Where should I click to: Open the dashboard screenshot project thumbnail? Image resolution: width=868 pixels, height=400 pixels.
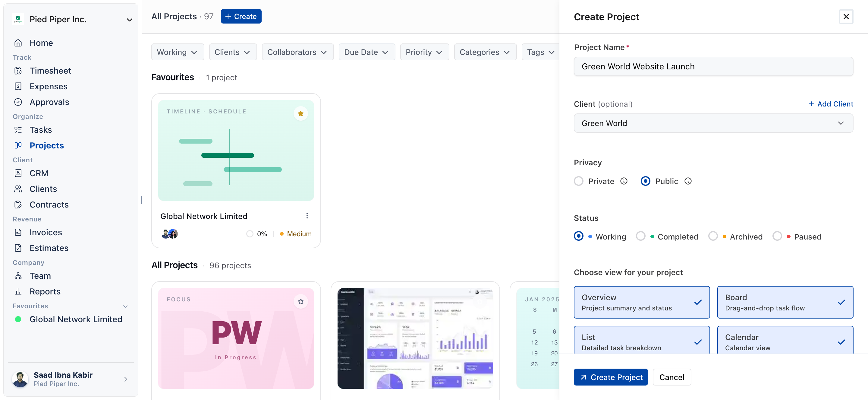[x=415, y=338]
